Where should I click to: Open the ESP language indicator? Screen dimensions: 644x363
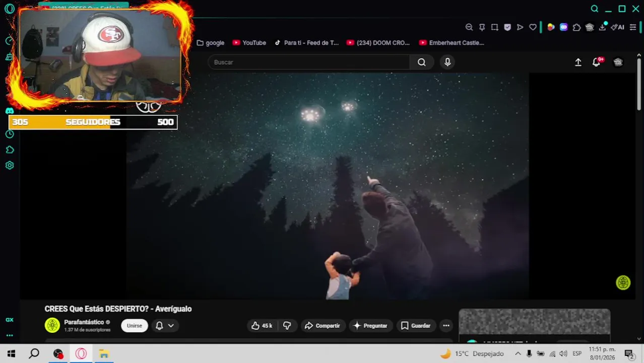click(x=577, y=354)
